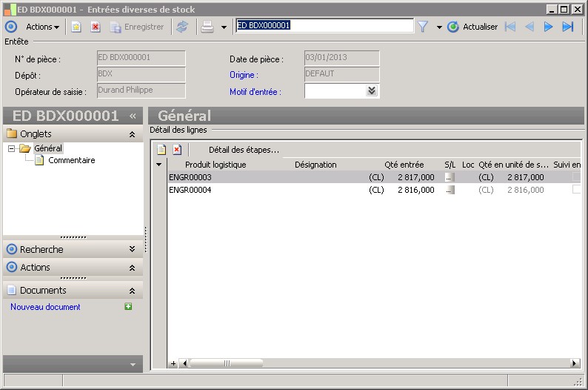Open the Actions menu in the toolbar
The image size is (588, 390).
42,27
